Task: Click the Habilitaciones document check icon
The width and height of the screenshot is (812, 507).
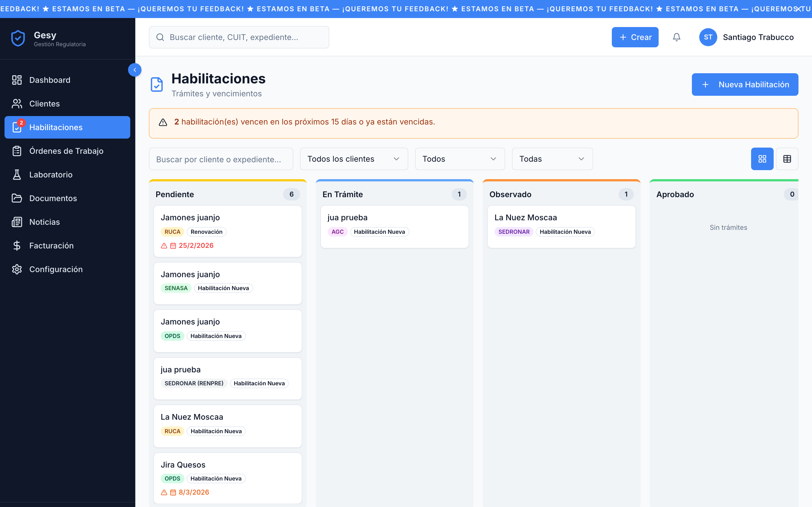Action: 17,127
